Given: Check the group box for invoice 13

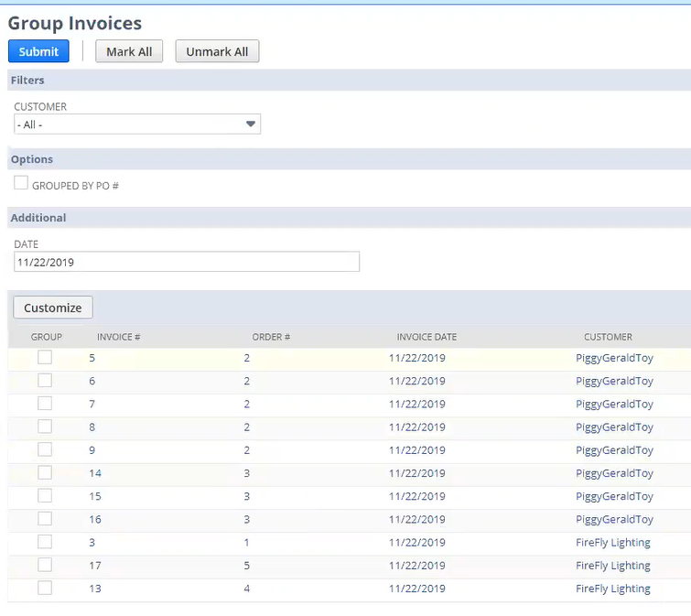Looking at the screenshot, I should [45, 588].
